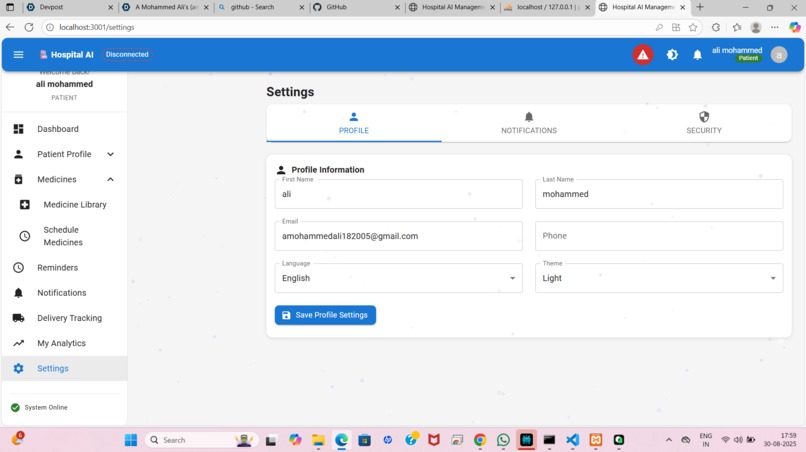The height and width of the screenshot is (452, 806).
Task: Click the System Online green check icon
Action: coord(15,407)
